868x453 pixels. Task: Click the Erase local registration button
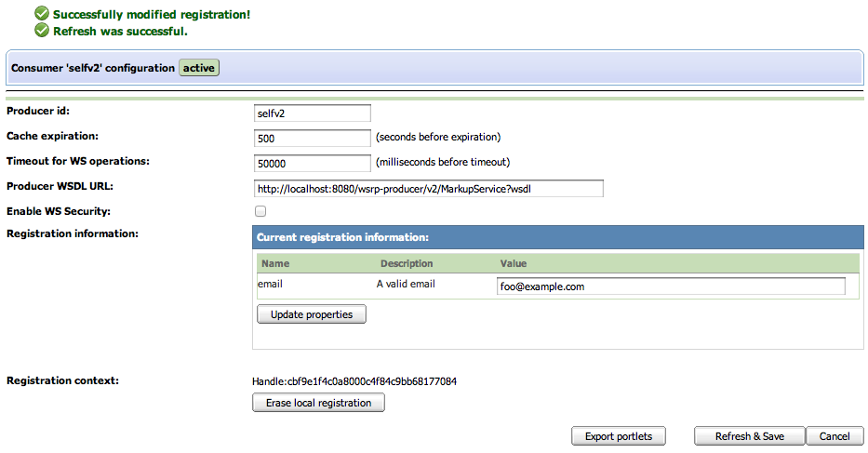[x=318, y=403]
